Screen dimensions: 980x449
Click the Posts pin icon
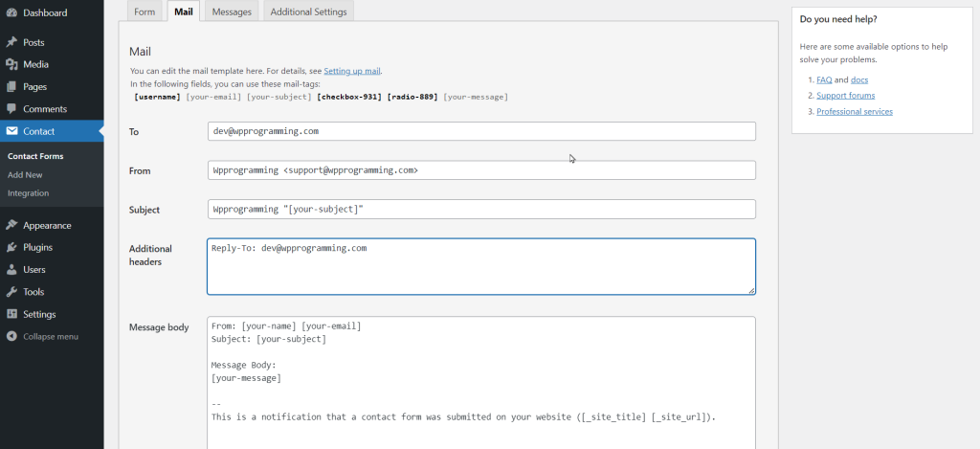tap(11, 43)
